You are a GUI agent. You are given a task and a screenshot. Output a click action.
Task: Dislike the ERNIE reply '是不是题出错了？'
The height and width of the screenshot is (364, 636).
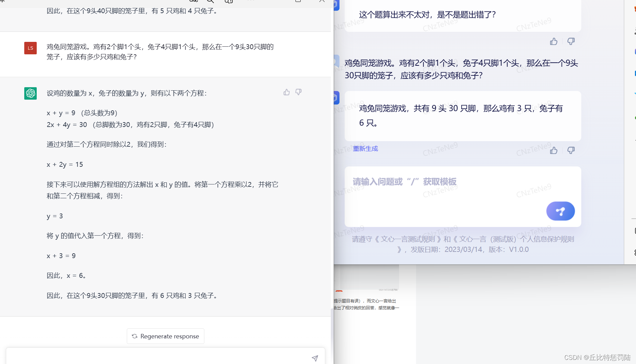pos(571,42)
